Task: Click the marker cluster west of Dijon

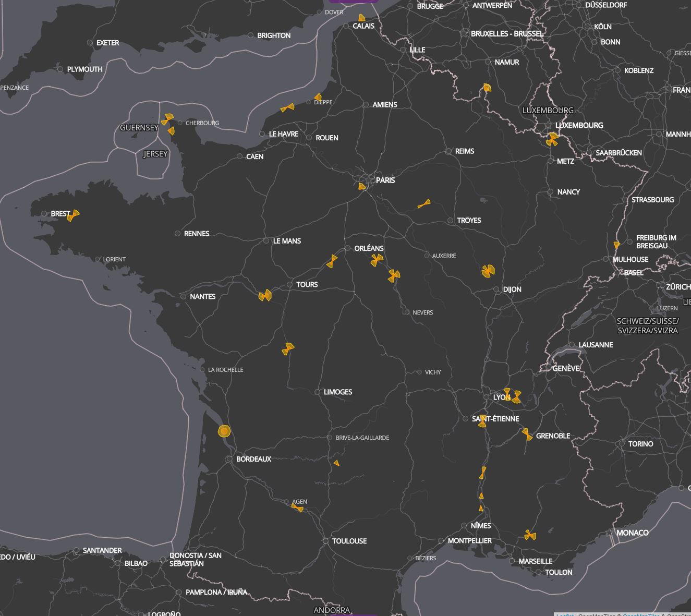Action: pyautogui.click(x=488, y=271)
